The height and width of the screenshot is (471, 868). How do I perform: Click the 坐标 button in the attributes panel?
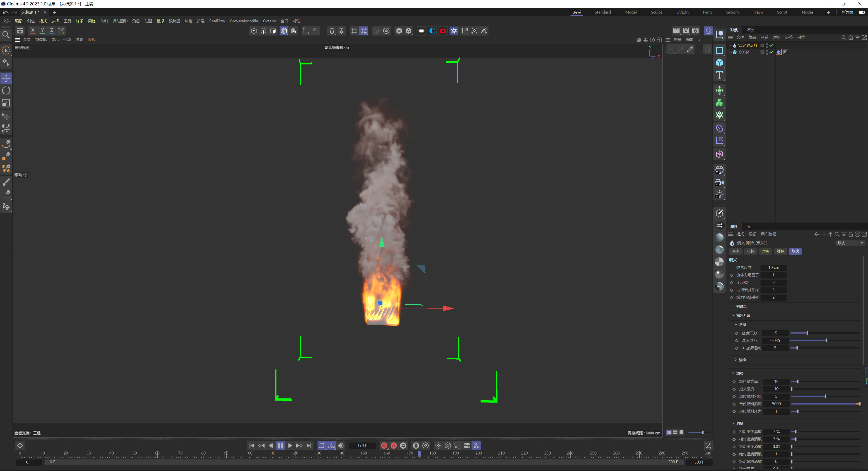[750, 251]
